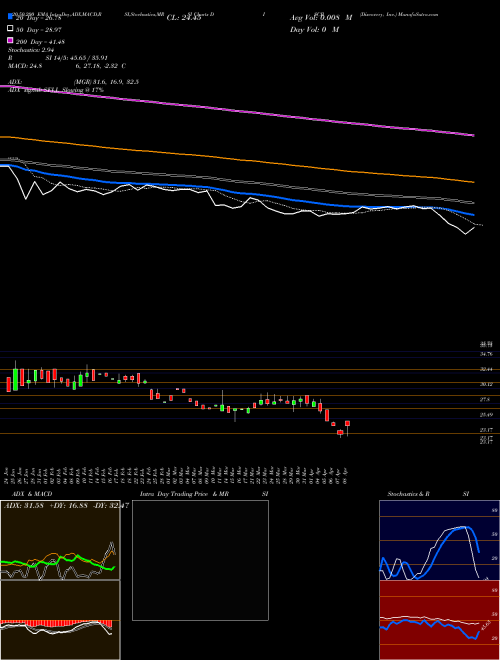Click the 'SI 14/3: 45.65 / 35.91' value
This screenshot has height=660, width=500.
[75, 58]
